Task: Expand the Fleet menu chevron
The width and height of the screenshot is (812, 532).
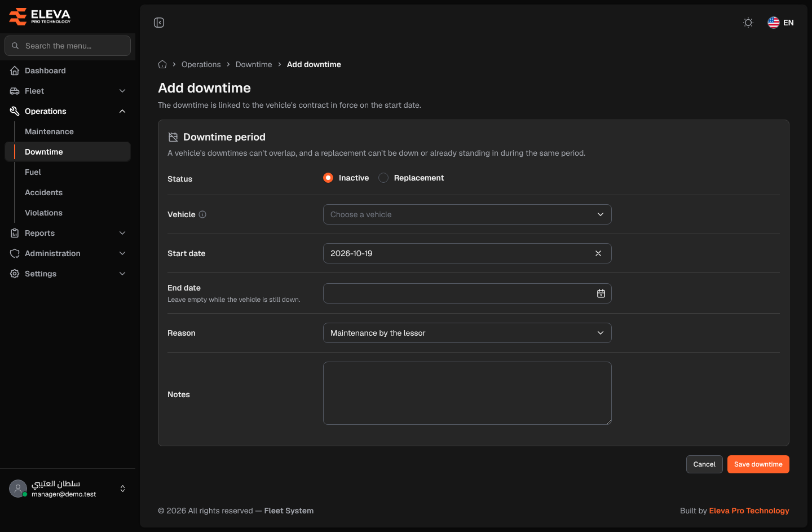Action: coord(122,91)
